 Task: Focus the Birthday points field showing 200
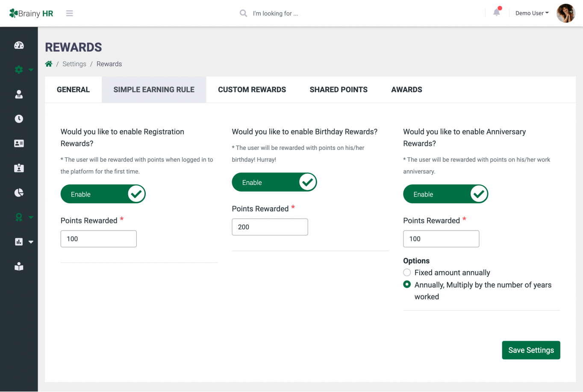pos(270,227)
